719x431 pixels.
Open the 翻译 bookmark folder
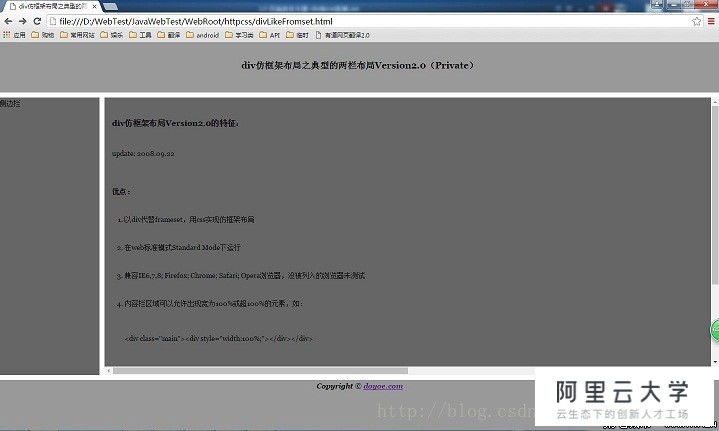pos(169,35)
